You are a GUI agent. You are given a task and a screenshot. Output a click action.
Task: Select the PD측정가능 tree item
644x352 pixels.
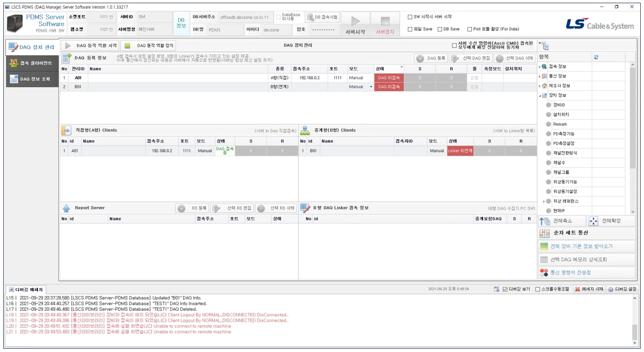tap(563, 134)
